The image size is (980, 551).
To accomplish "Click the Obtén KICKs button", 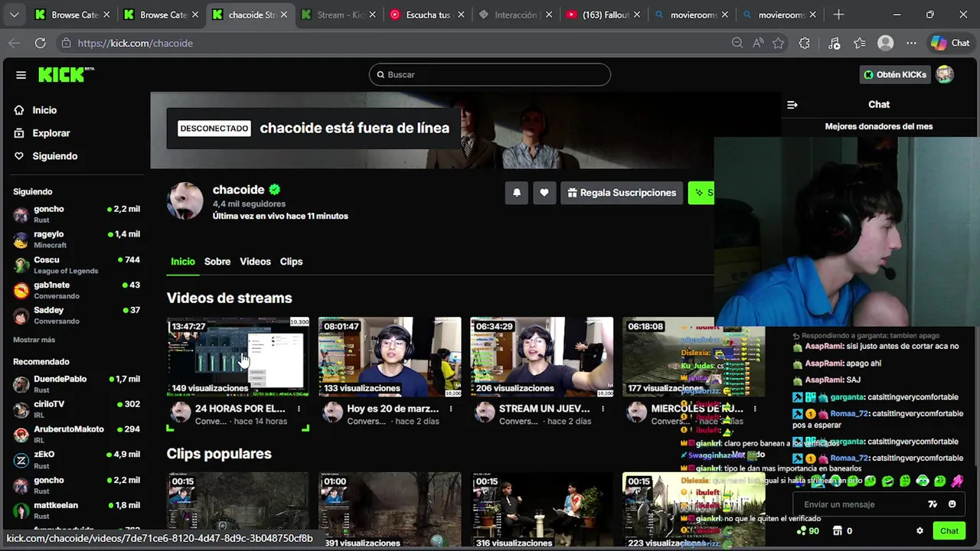I will tap(895, 74).
